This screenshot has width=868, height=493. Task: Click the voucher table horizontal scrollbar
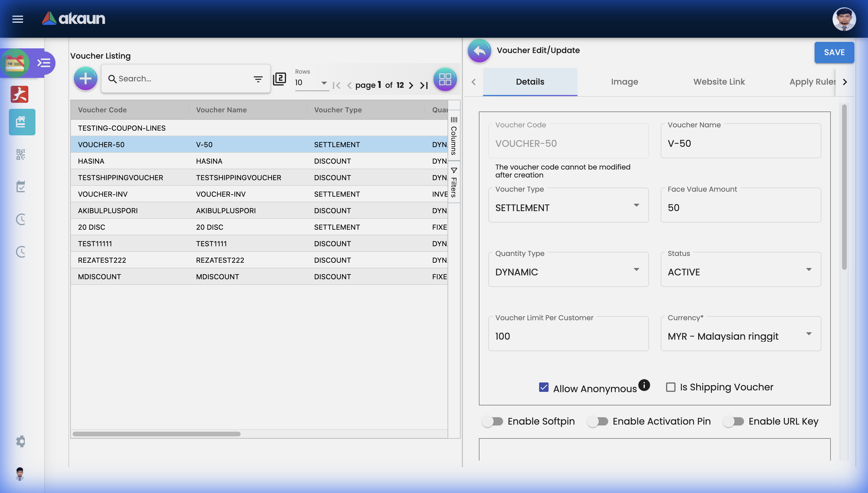(156, 434)
